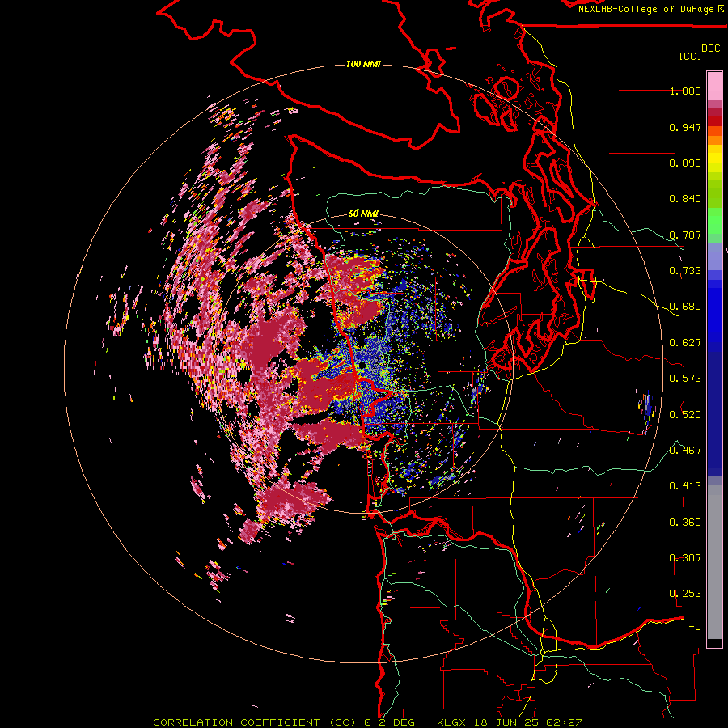
Task: Click the 18 JUN 25 date text
Action: click(506, 722)
